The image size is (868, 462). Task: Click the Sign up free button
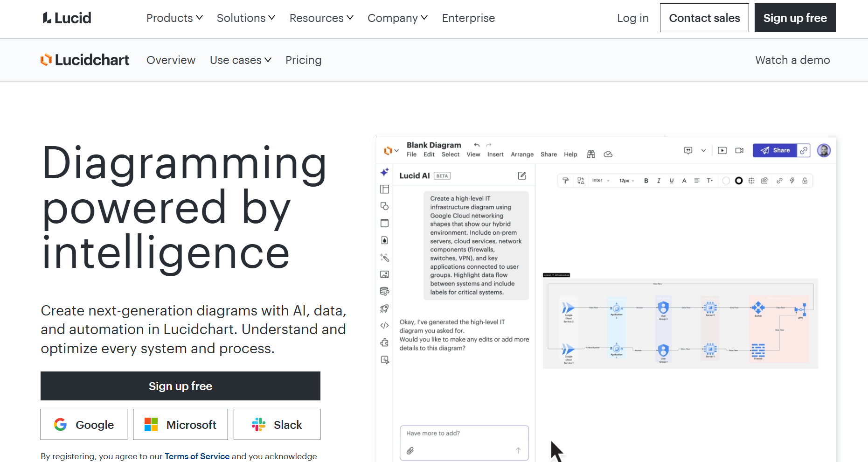[x=180, y=386]
